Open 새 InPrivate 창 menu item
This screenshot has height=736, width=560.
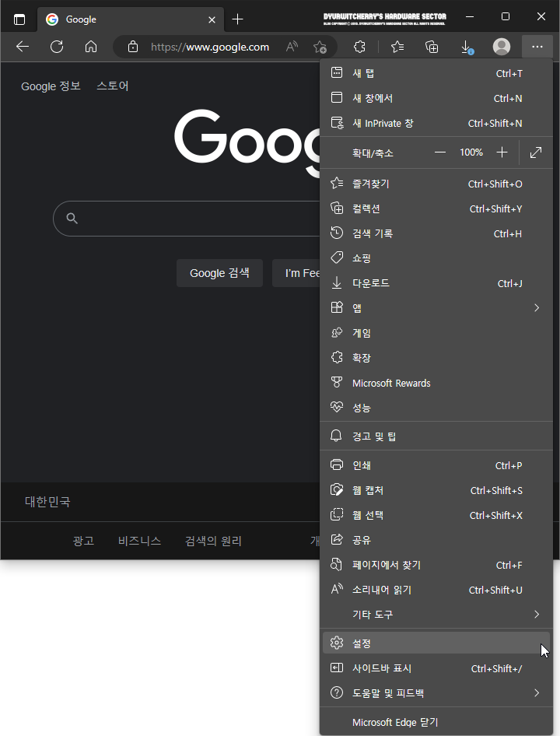point(436,123)
